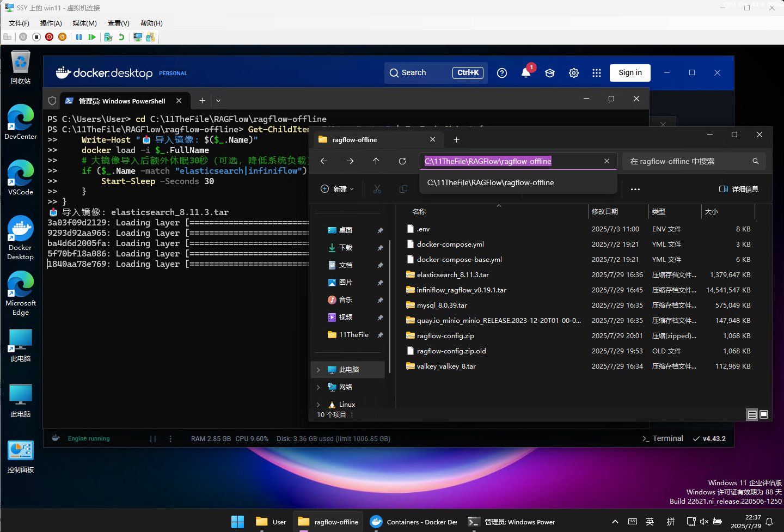Viewport: 784px width, 532px height.
Task: Switch Explorer to large icons view
Action: click(764, 415)
